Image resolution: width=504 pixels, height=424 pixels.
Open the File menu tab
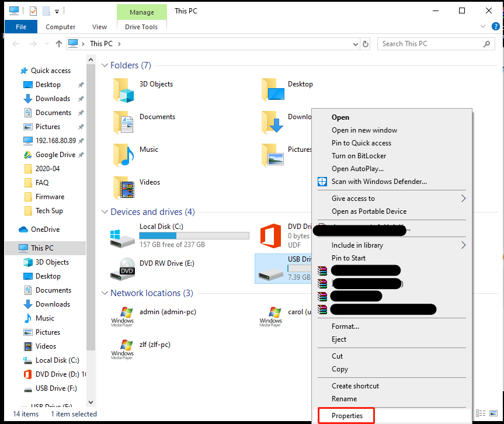[21, 27]
